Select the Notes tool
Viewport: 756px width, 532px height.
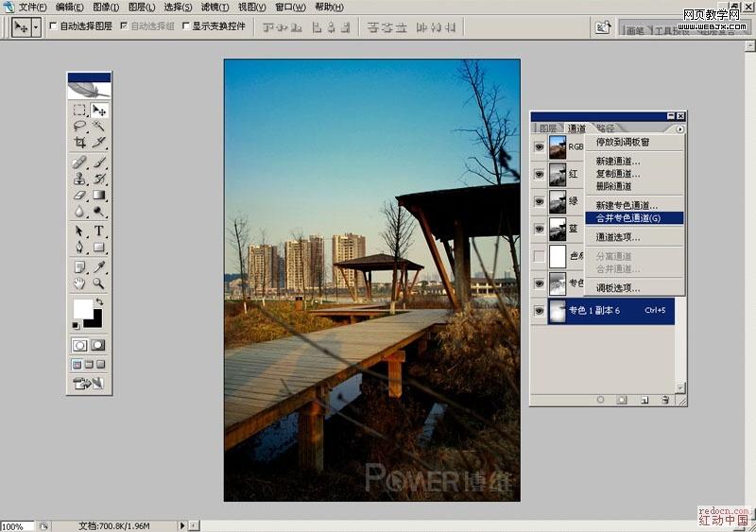tap(79, 267)
